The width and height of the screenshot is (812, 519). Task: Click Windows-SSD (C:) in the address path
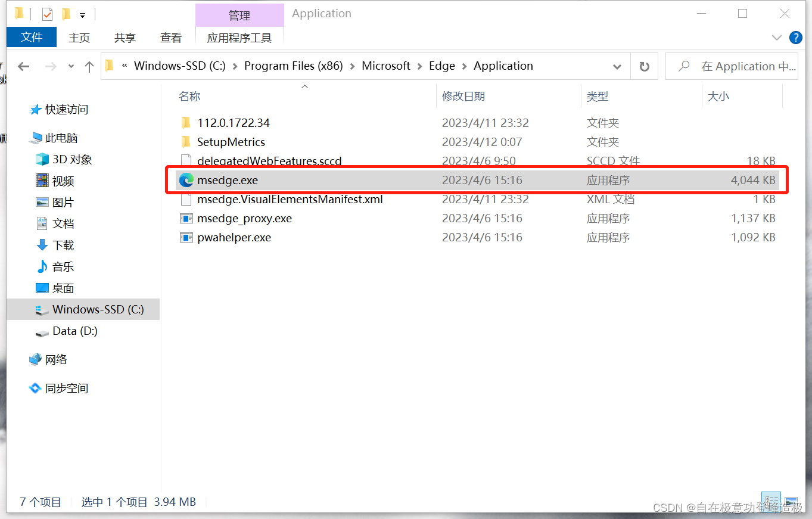pos(180,66)
